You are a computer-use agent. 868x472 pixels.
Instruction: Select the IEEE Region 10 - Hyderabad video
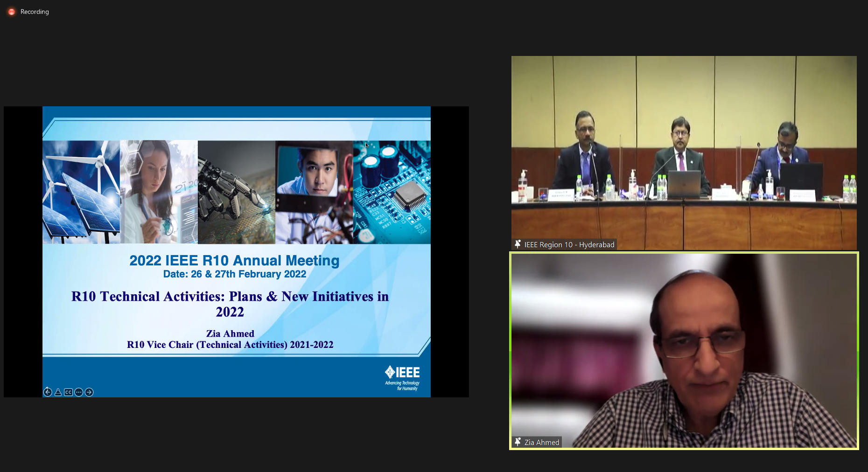684,153
